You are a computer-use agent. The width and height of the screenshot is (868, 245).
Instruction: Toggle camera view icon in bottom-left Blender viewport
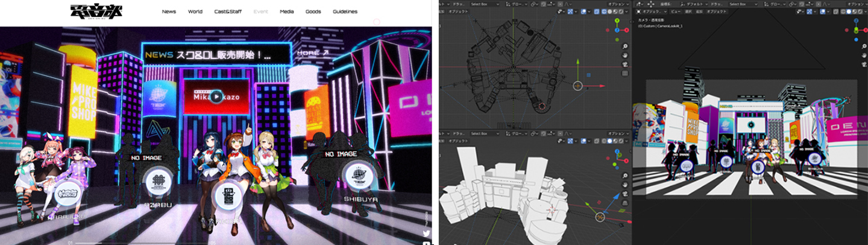(x=625, y=194)
